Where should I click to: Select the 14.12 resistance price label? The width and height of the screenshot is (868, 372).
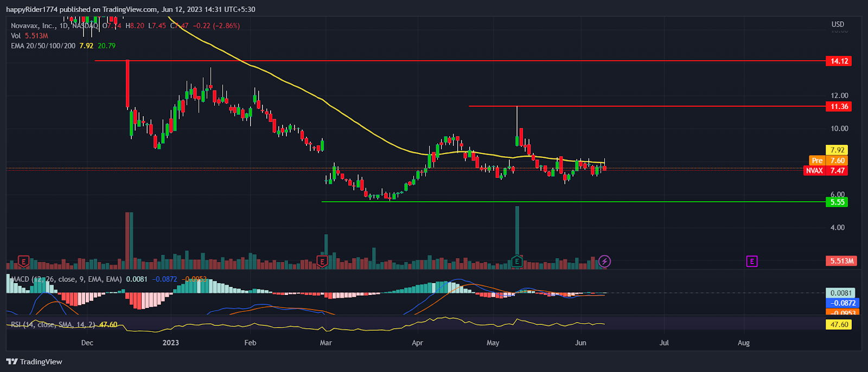pyautogui.click(x=838, y=61)
